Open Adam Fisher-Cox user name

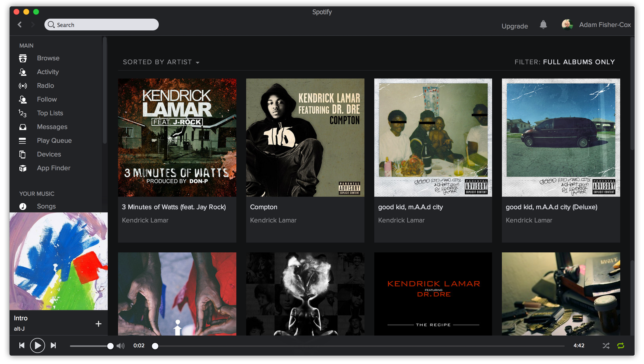pos(605,25)
